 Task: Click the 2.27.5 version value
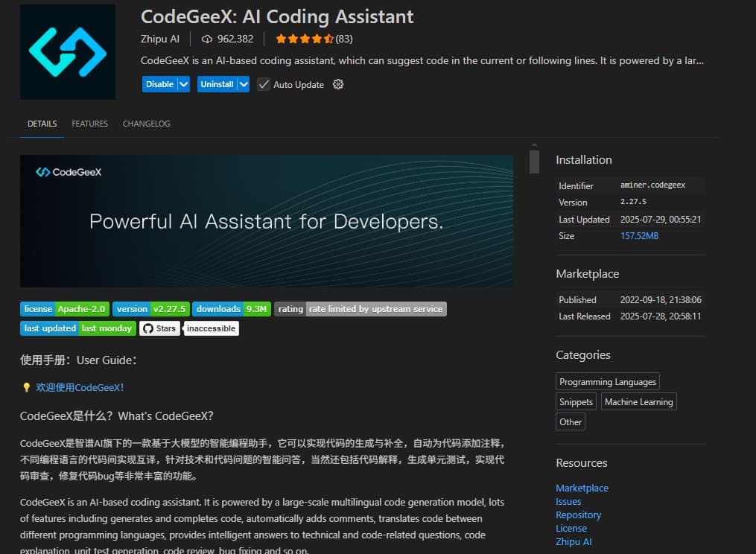pyautogui.click(x=633, y=202)
